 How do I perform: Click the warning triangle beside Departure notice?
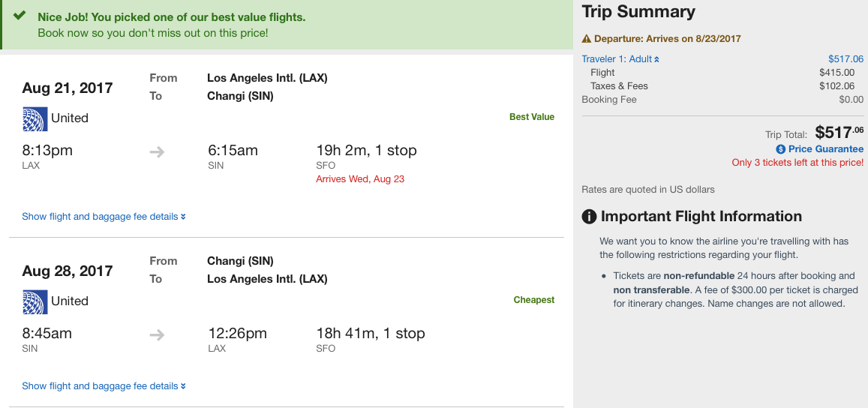click(x=587, y=39)
